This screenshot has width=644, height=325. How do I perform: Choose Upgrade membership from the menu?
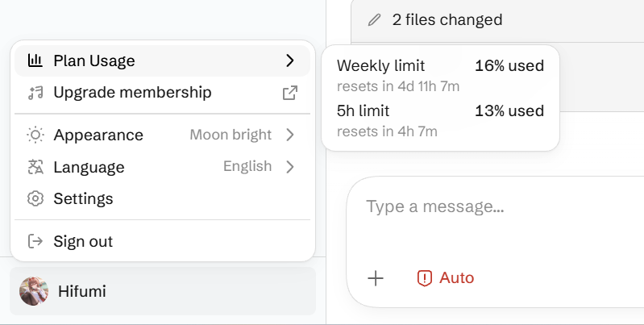pos(162,93)
